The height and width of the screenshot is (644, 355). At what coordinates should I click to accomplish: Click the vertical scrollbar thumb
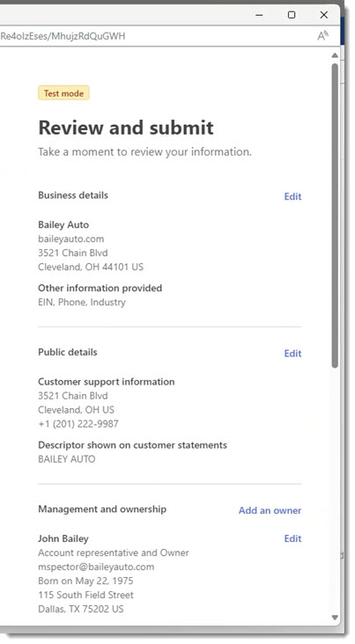pos(335,216)
